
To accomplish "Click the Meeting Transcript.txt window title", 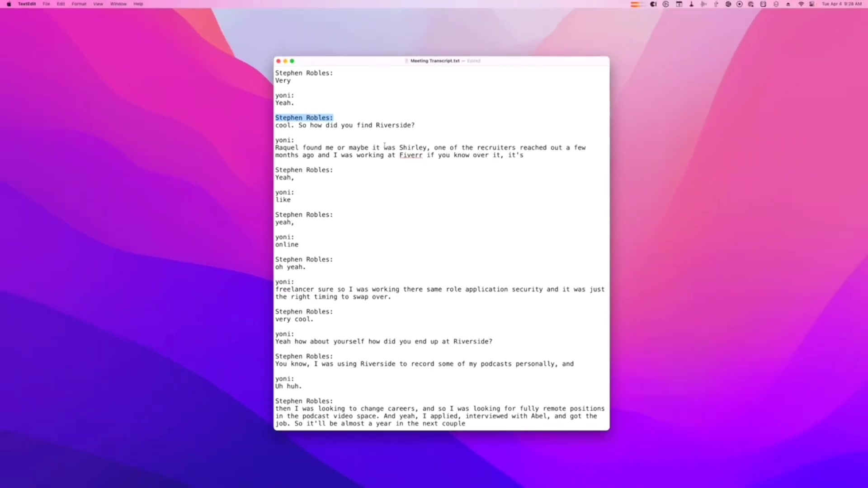I will pyautogui.click(x=434, y=61).
